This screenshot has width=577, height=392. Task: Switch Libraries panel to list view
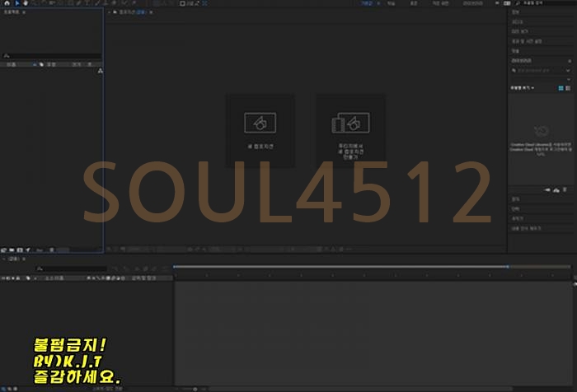[x=568, y=87]
